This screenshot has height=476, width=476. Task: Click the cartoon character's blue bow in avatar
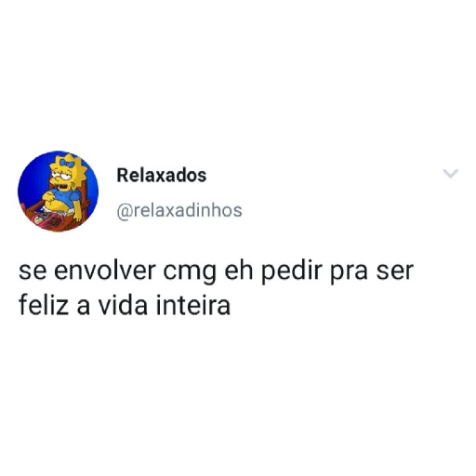(67, 164)
